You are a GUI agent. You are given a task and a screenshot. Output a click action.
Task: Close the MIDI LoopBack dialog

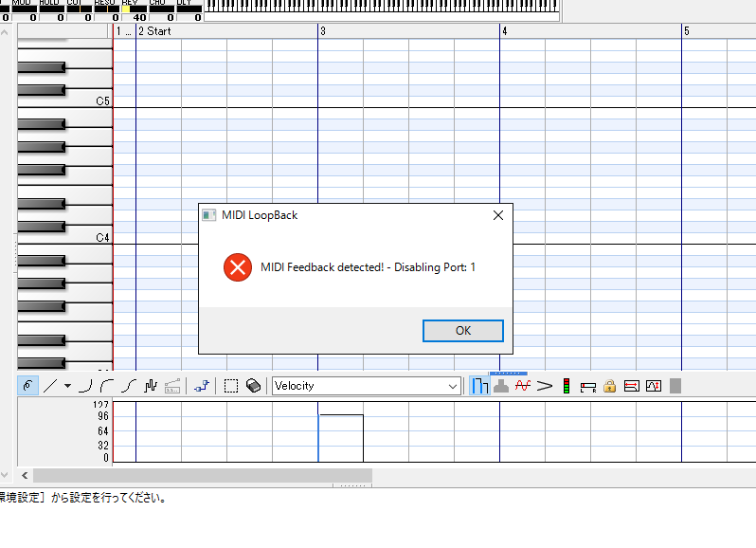(x=498, y=215)
